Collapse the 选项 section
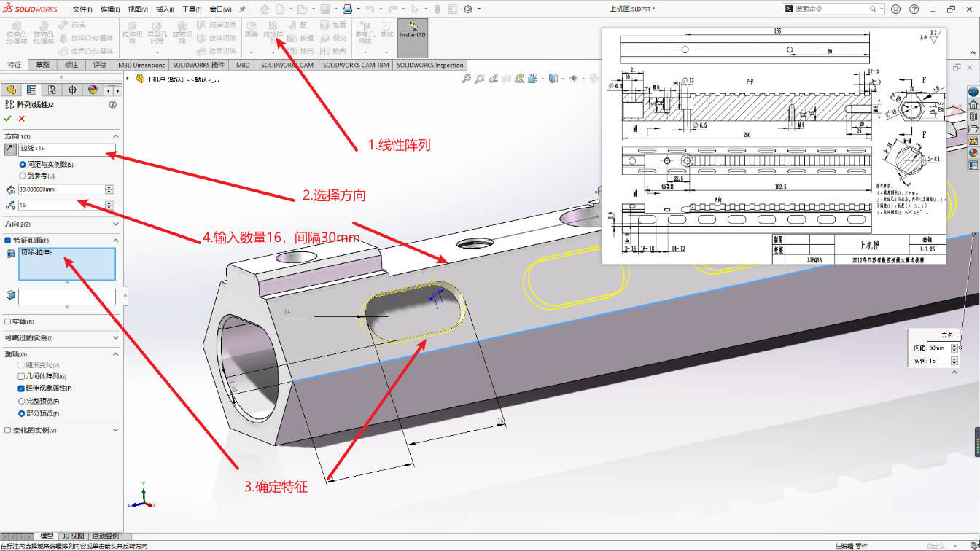This screenshot has width=980, height=551. (115, 354)
